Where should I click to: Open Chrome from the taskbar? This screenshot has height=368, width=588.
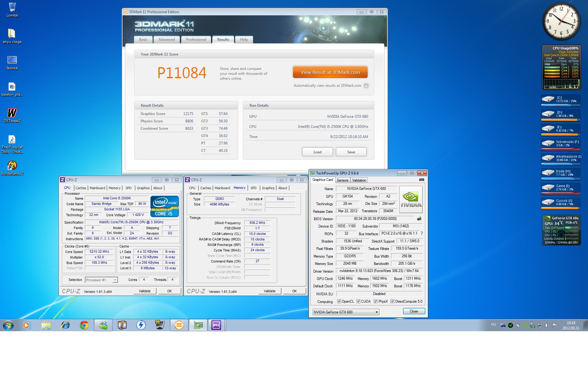[x=84, y=325]
